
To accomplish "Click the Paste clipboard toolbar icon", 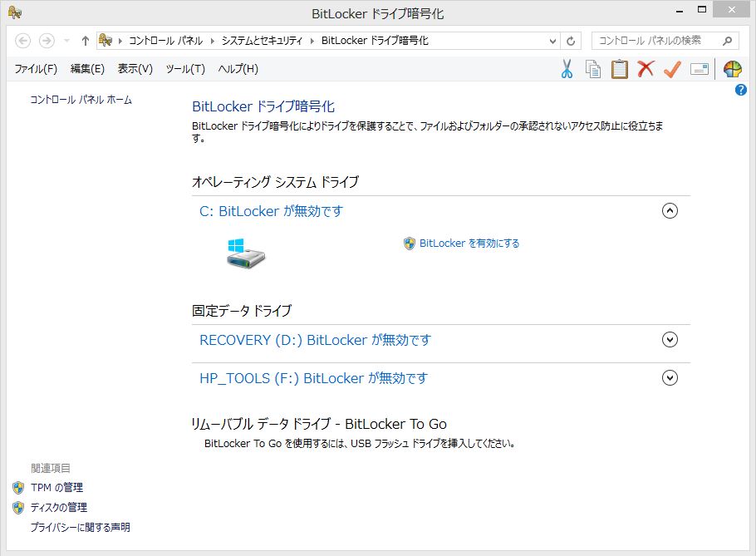I will click(620, 69).
